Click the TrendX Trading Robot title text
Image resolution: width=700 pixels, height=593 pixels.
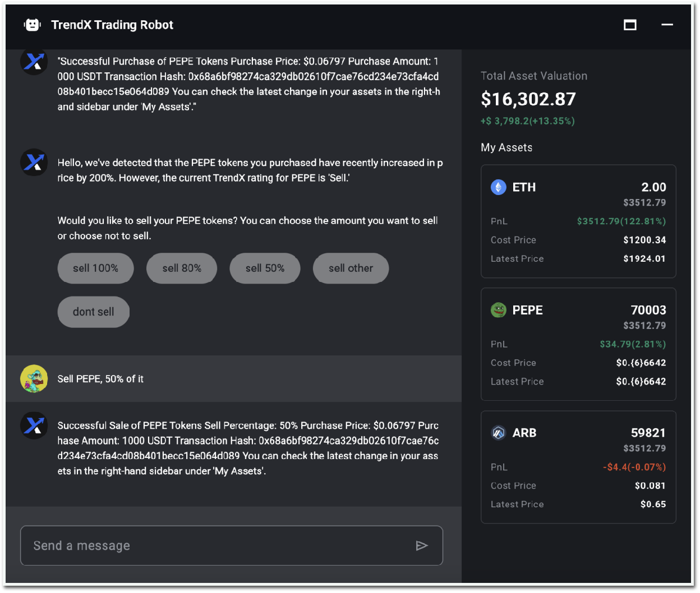tap(112, 25)
